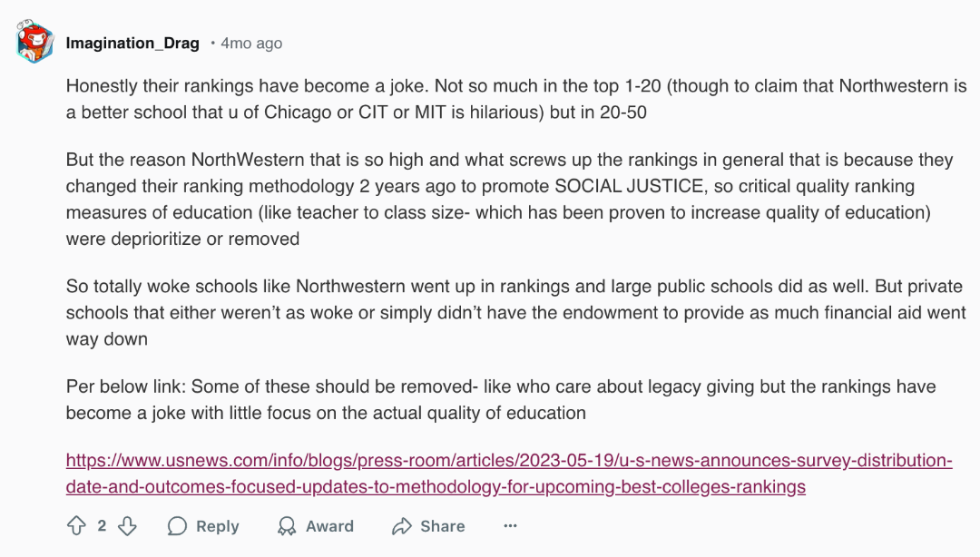Screen dimensions: 980x557
Task: Open the three-dots more options menu
Action: (510, 526)
